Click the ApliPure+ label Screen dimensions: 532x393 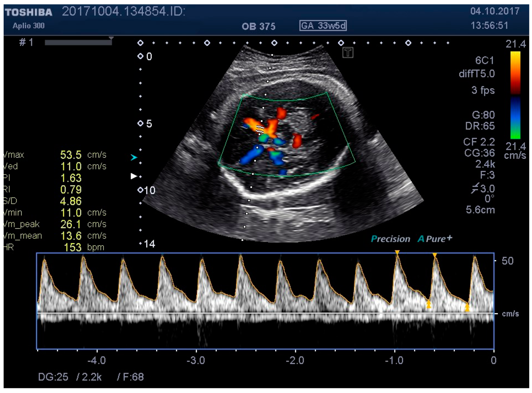point(435,239)
